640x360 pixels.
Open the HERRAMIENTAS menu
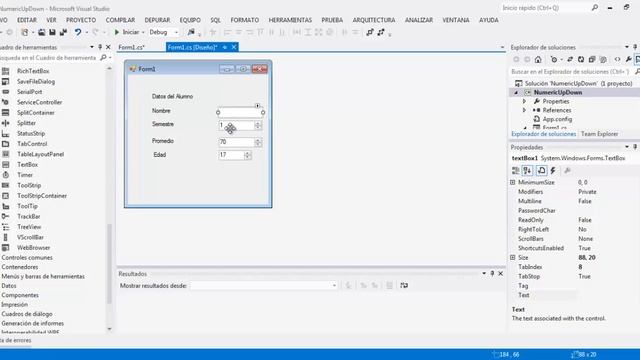(x=290, y=20)
